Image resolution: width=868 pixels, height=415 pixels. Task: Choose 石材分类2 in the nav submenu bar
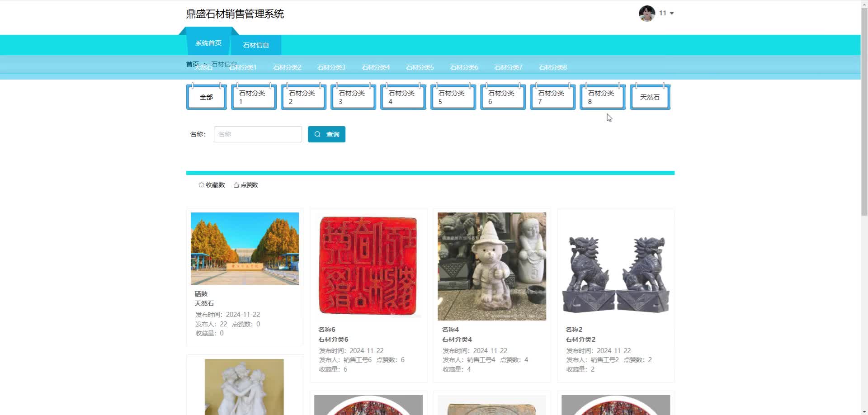click(287, 67)
